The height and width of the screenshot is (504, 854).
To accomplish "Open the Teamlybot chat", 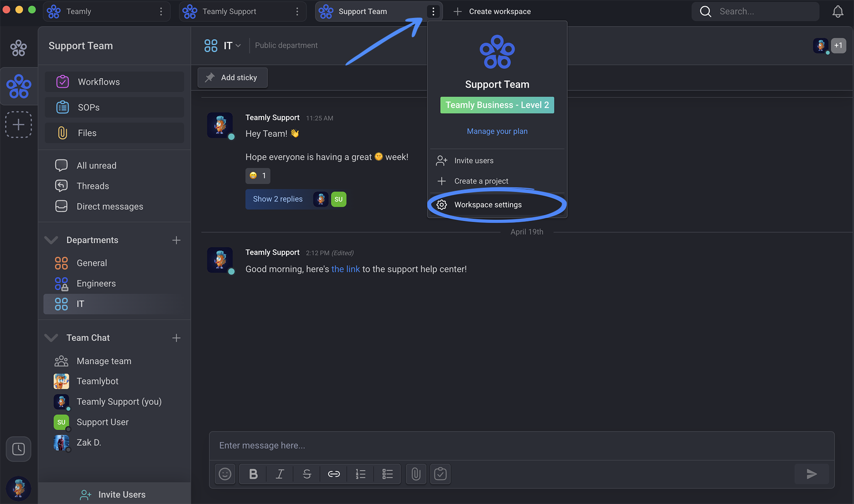I will point(114,381).
